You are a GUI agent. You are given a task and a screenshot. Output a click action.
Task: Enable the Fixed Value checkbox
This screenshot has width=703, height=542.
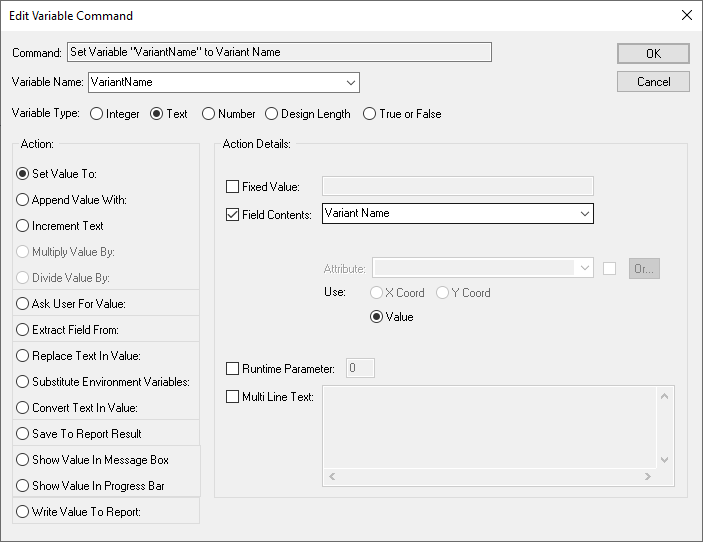coord(233,187)
